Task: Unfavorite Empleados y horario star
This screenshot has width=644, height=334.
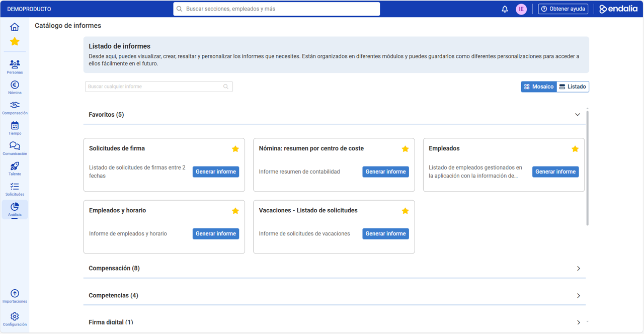Action: (x=235, y=211)
